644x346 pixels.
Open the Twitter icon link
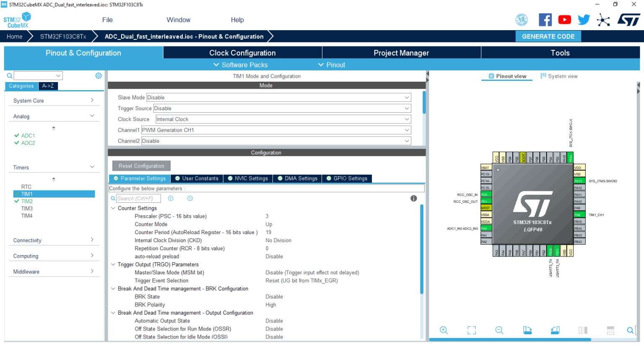[x=584, y=20]
